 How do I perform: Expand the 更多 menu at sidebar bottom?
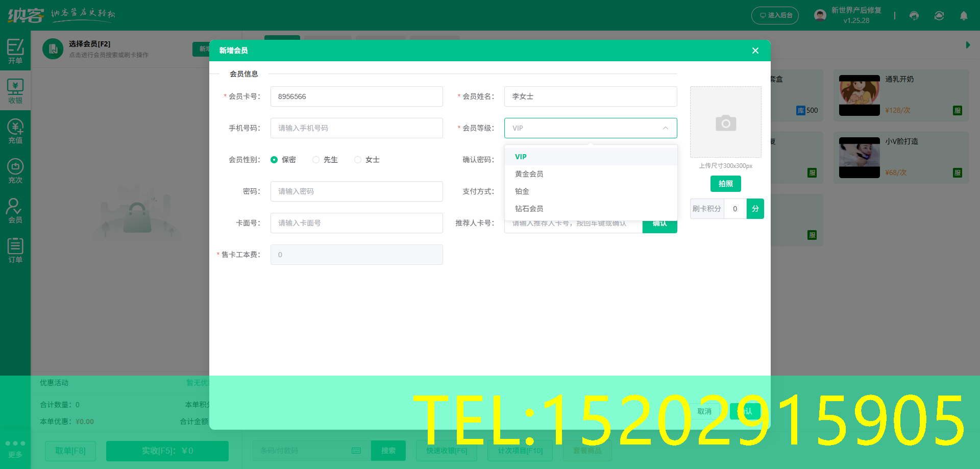coord(15,452)
